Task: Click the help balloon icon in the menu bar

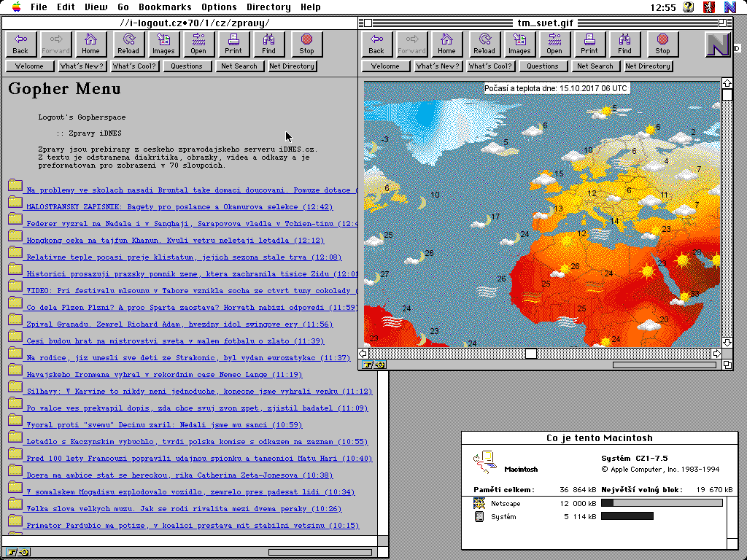Action: 689,7
